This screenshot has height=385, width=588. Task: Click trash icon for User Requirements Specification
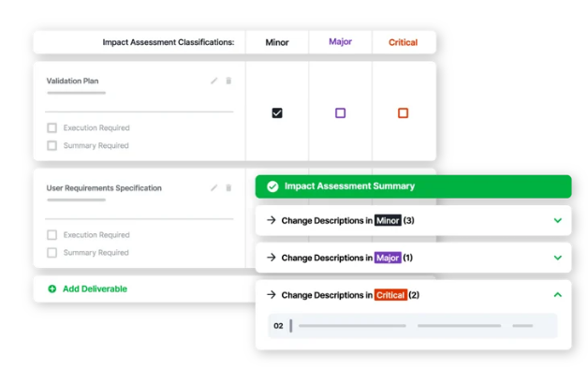point(228,188)
